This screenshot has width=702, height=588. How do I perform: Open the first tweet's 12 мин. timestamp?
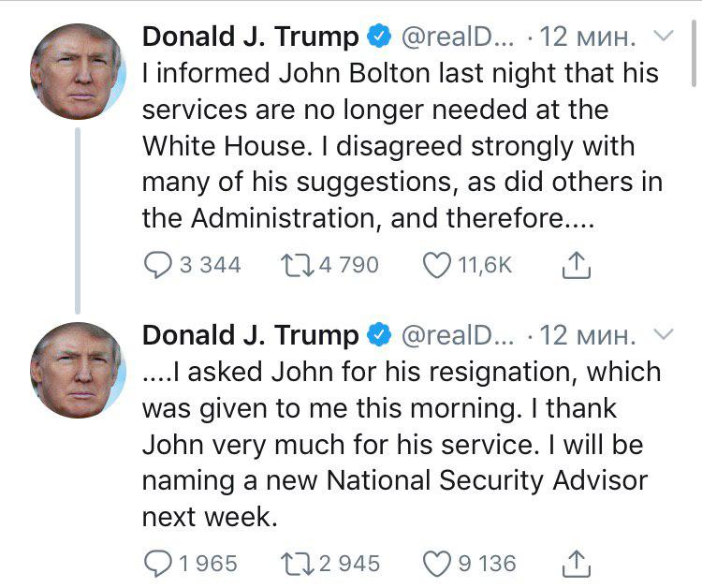(589, 37)
